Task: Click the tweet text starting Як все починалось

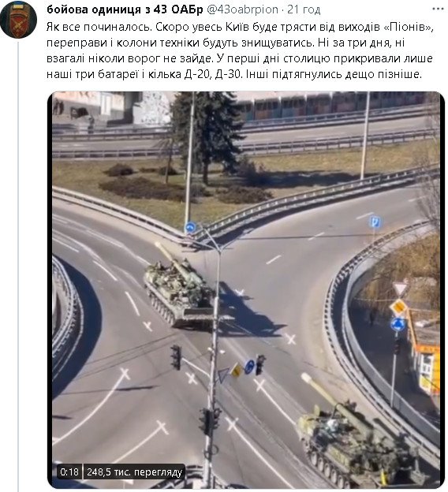Action: [240, 50]
